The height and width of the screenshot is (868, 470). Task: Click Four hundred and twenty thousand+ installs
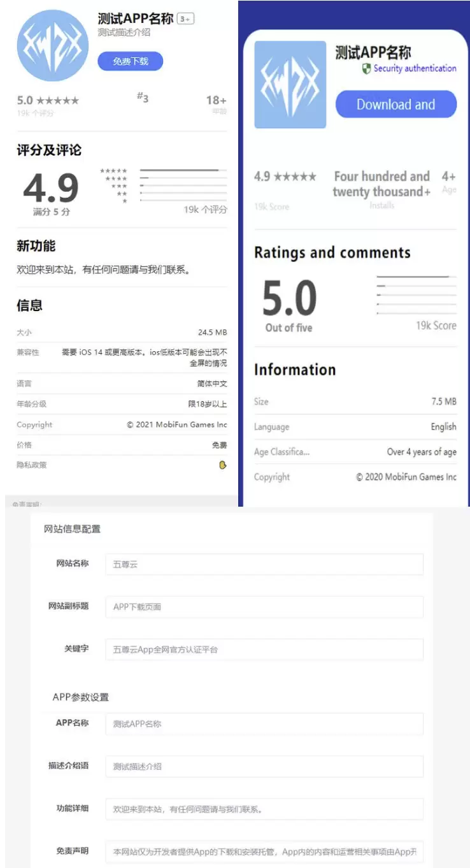[x=381, y=184]
